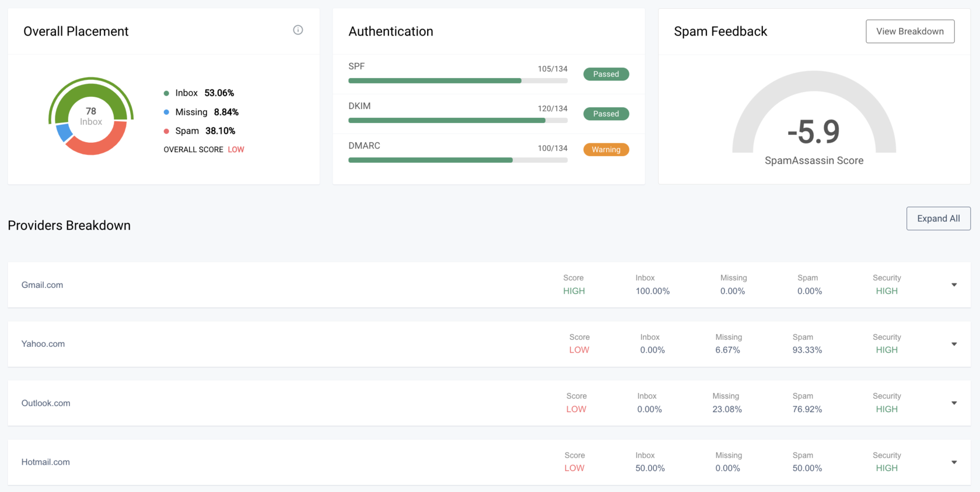This screenshot has height=492, width=980.
Task: Click the DKIM Passed status badge
Action: [x=605, y=114]
